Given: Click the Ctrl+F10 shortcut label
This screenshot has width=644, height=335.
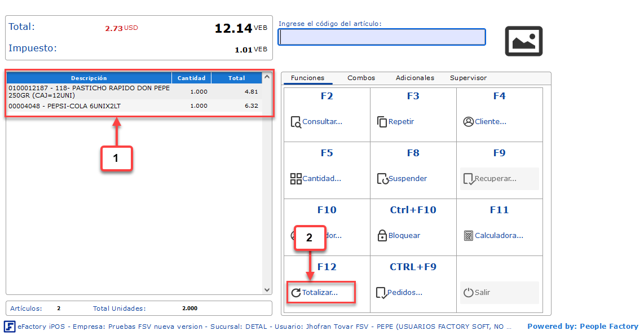Looking at the screenshot, I should (x=413, y=210).
